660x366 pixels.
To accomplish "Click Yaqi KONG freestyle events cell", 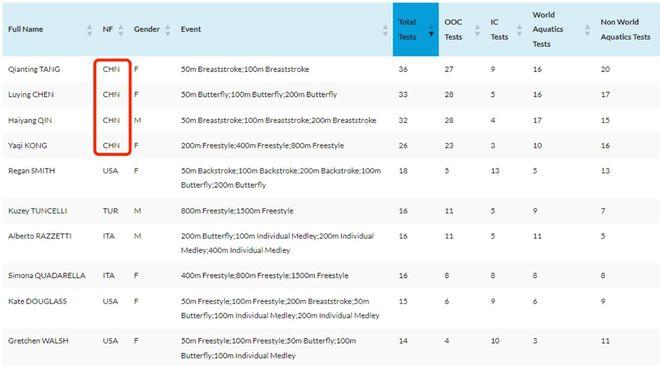I will point(262,146).
